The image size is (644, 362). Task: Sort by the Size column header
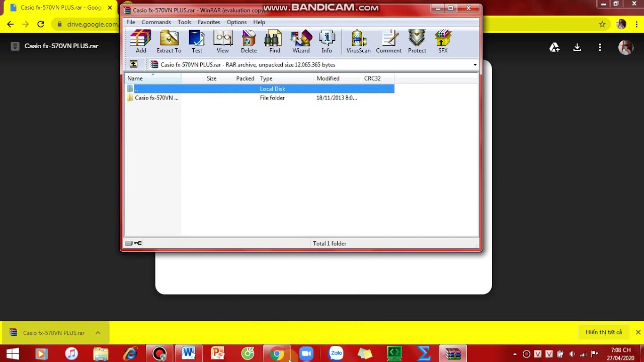point(200,78)
